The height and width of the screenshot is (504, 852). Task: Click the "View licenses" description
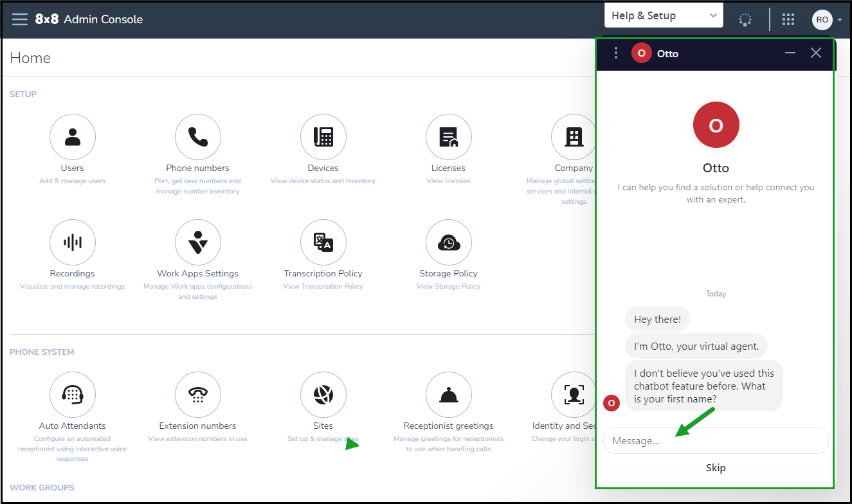click(x=449, y=181)
